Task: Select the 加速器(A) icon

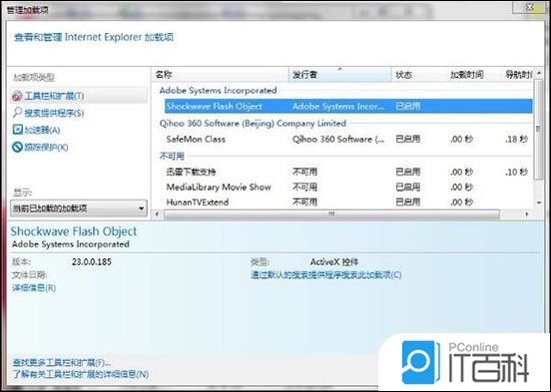Action: click(17, 130)
